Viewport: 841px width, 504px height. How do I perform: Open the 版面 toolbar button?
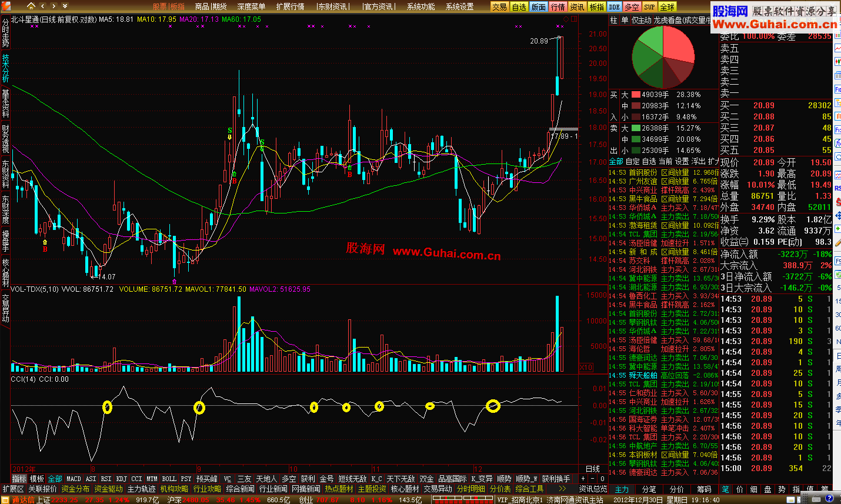538,6
